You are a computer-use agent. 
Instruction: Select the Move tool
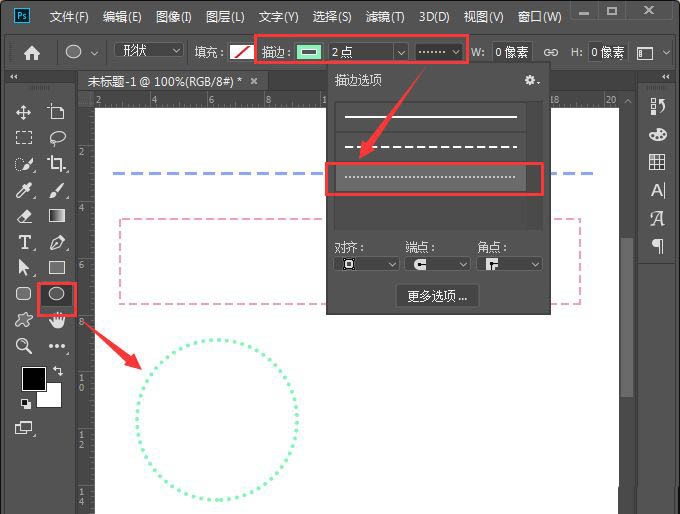click(24, 112)
